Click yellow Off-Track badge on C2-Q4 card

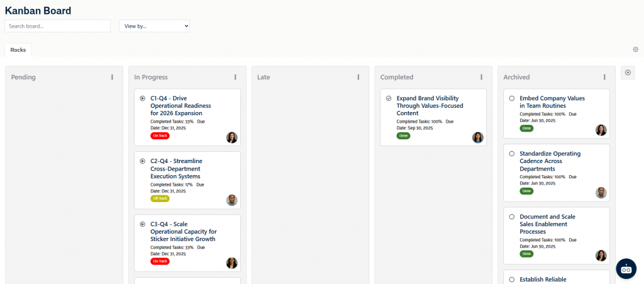160,198
